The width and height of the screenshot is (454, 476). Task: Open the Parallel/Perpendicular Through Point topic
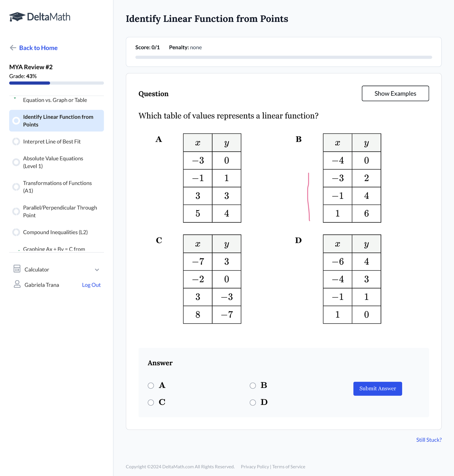[x=60, y=211]
